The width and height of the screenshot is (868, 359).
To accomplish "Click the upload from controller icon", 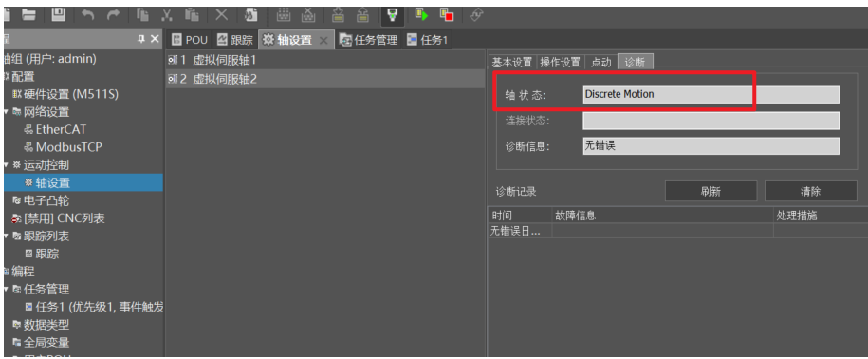I will tap(363, 15).
